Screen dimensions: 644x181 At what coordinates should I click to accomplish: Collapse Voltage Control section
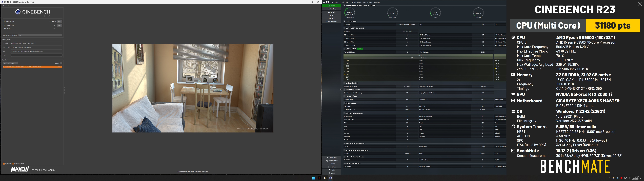tap(344, 83)
